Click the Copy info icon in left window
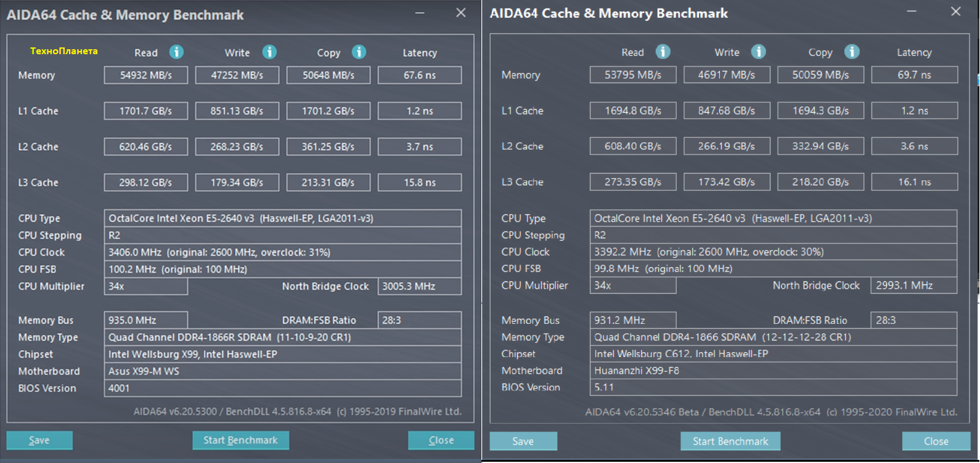 359,52
